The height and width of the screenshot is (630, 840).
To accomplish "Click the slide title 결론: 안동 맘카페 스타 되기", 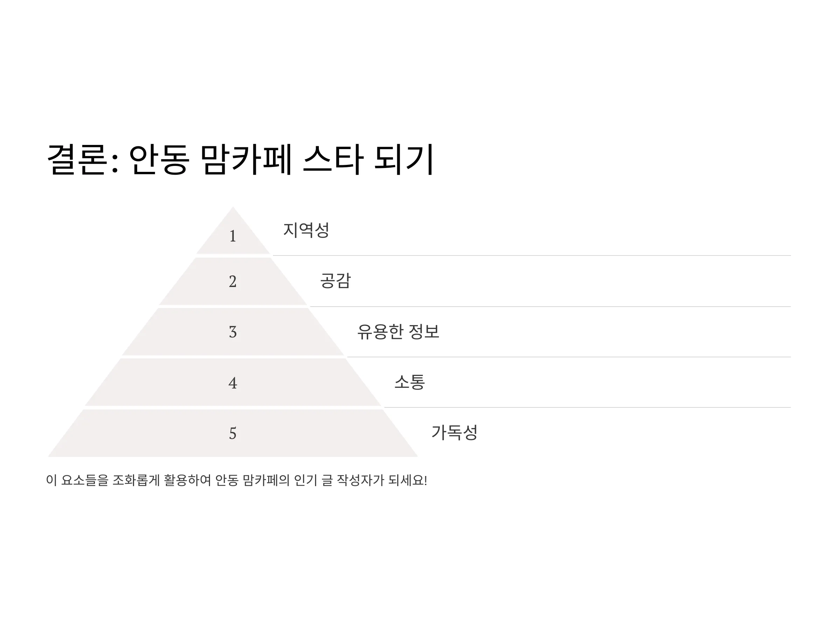I will 240,160.
